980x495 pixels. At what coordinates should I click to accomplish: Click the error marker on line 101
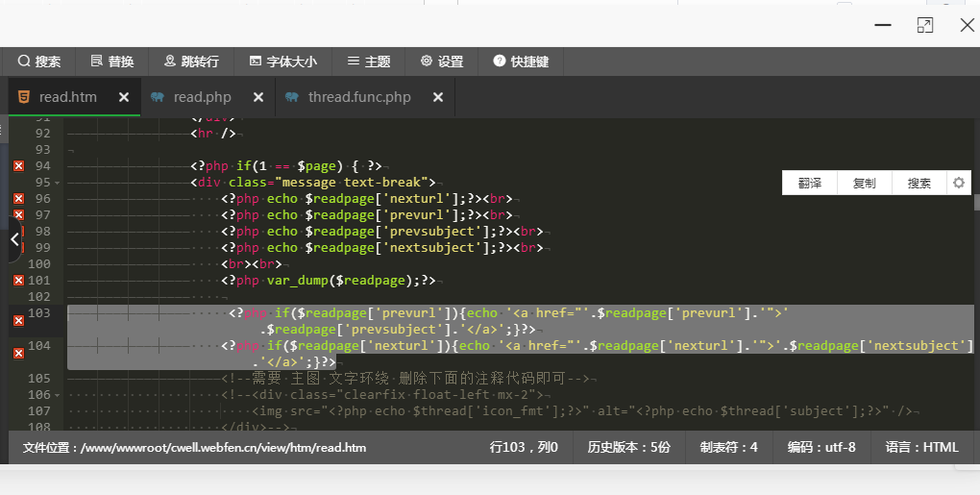pos(18,281)
